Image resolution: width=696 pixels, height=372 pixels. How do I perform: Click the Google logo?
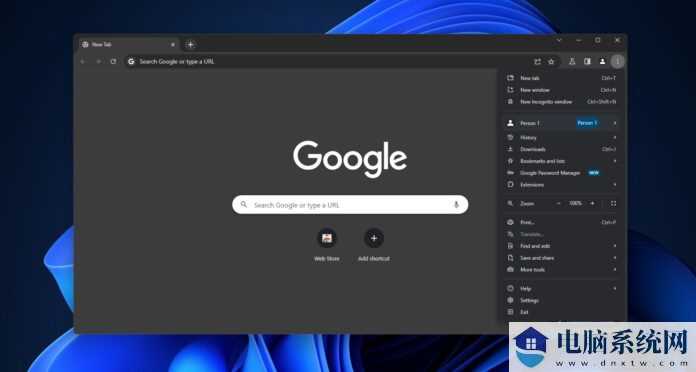click(350, 158)
